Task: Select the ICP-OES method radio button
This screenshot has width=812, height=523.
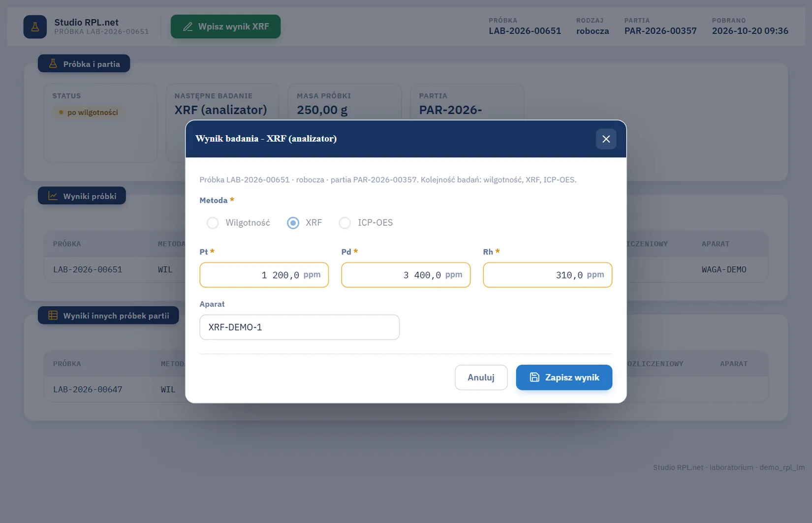Action: click(x=345, y=223)
